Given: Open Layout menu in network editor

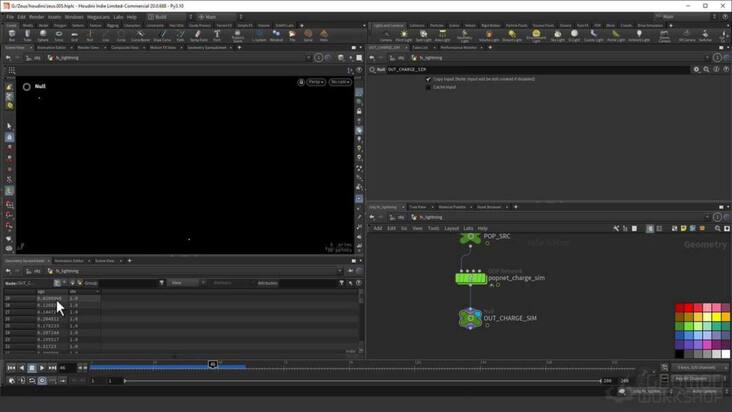Looking at the screenshot, I should pos(452,228).
